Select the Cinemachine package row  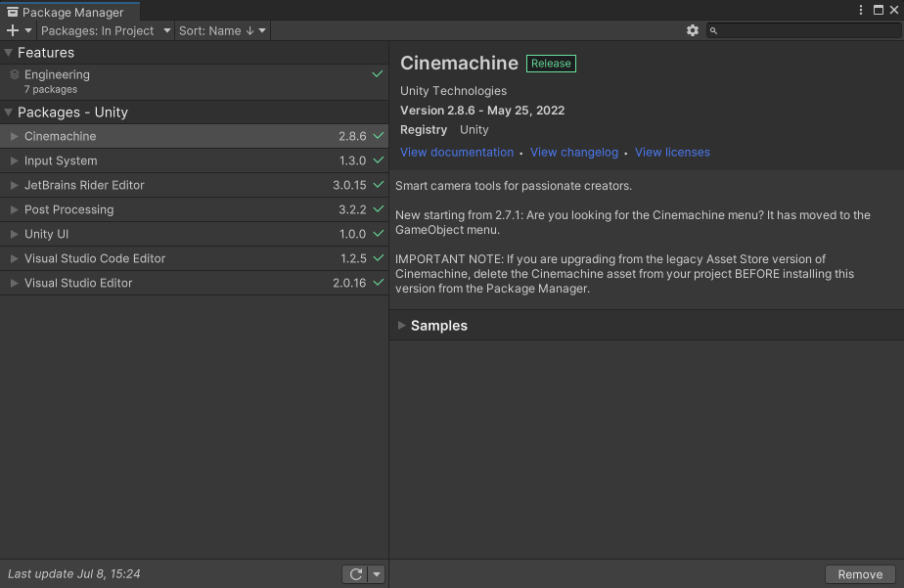[x=195, y=137]
